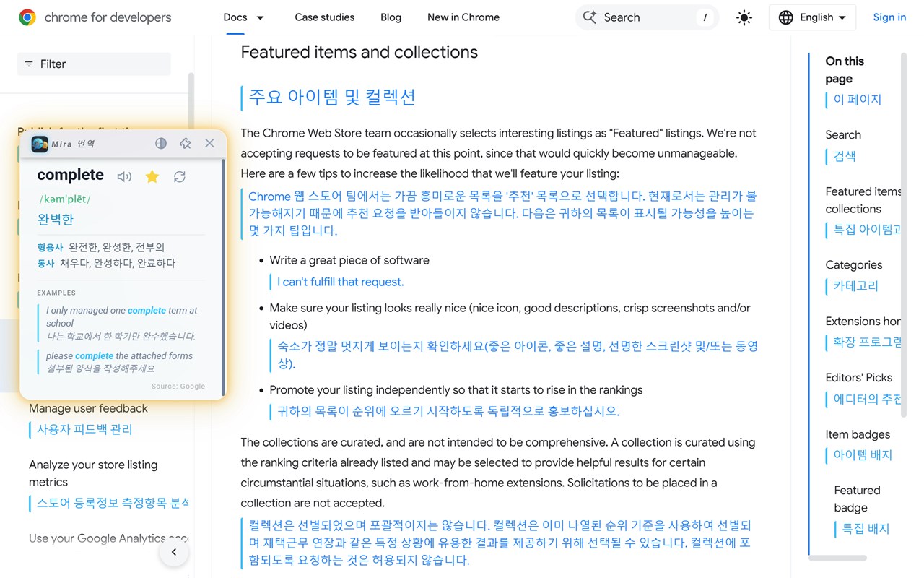This screenshot has height=578, width=924.
Task: Jump to Extensions home section in outline
Action: point(863,321)
